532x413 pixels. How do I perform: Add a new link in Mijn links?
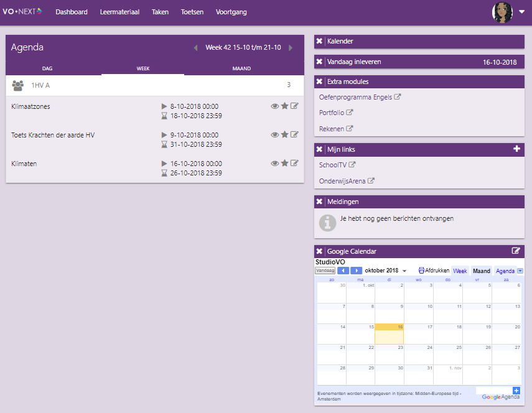[x=516, y=149]
